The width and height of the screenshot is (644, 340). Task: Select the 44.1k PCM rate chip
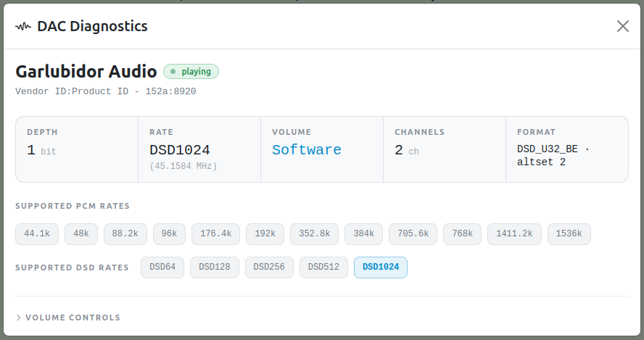[37, 233]
